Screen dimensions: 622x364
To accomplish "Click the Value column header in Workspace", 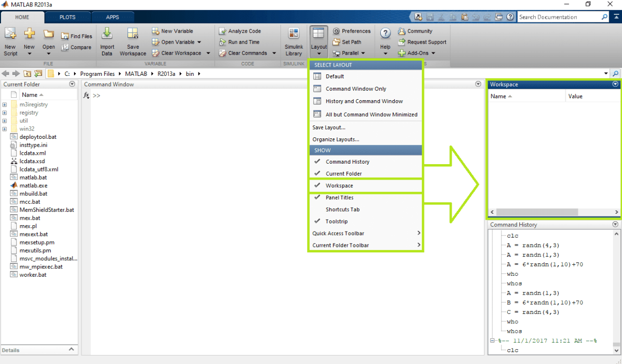I will [593, 96].
